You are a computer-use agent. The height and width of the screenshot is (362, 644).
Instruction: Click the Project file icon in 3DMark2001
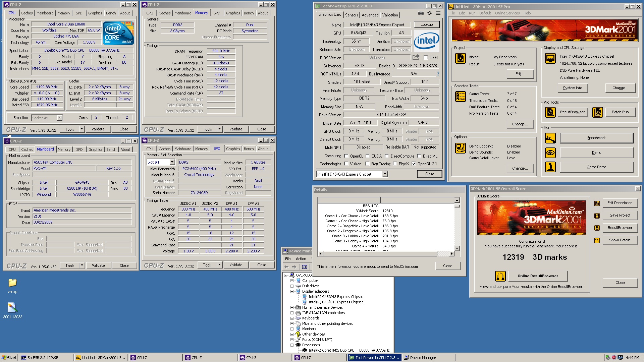[460, 58]
